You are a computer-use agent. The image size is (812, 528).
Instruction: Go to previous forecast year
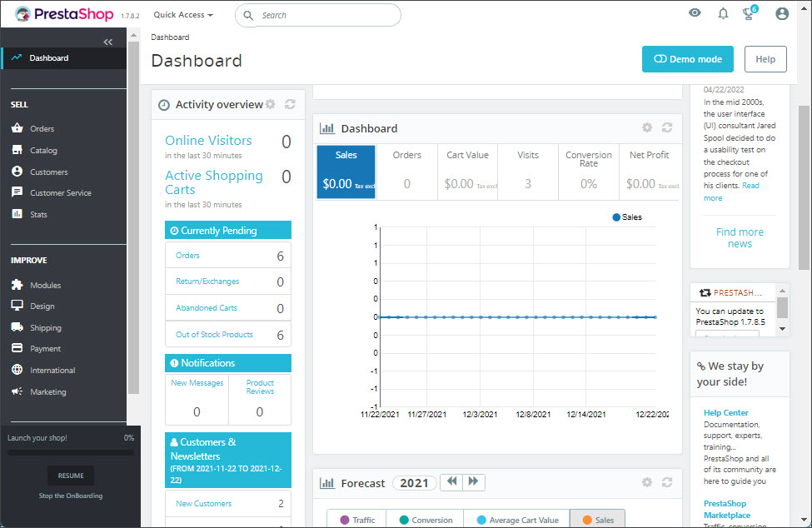451,482
